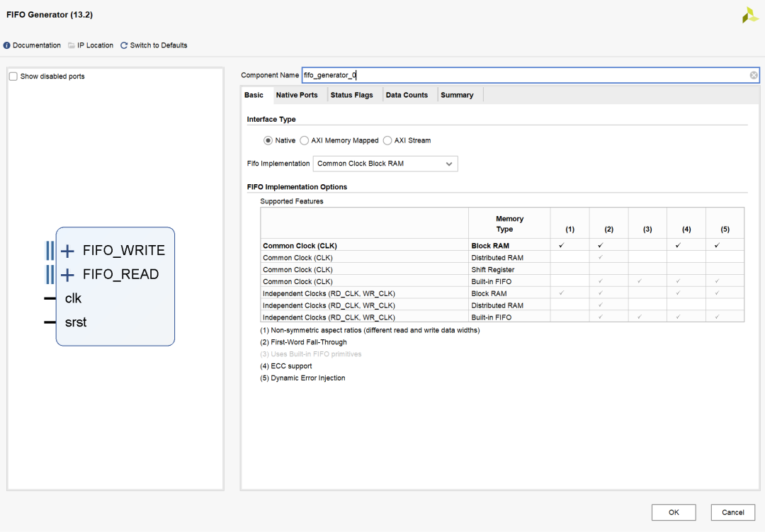765x532 pixels.
Task: Click the Cancel button
Action: [x=733, y=512]
